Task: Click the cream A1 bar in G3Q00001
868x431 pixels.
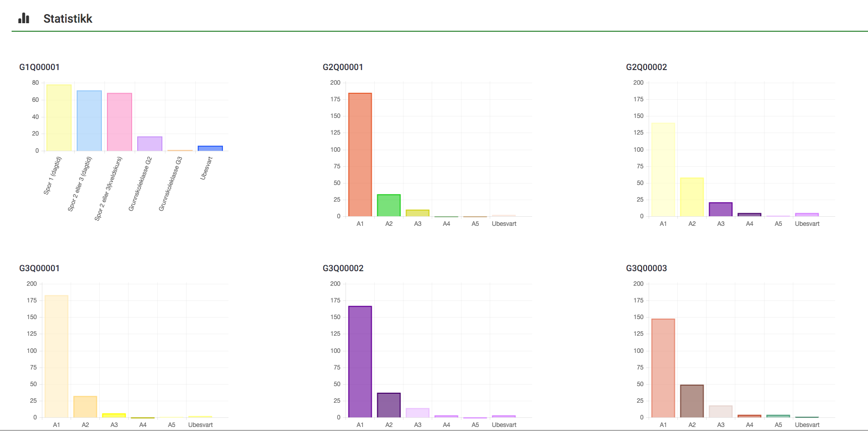Action: 56,356
